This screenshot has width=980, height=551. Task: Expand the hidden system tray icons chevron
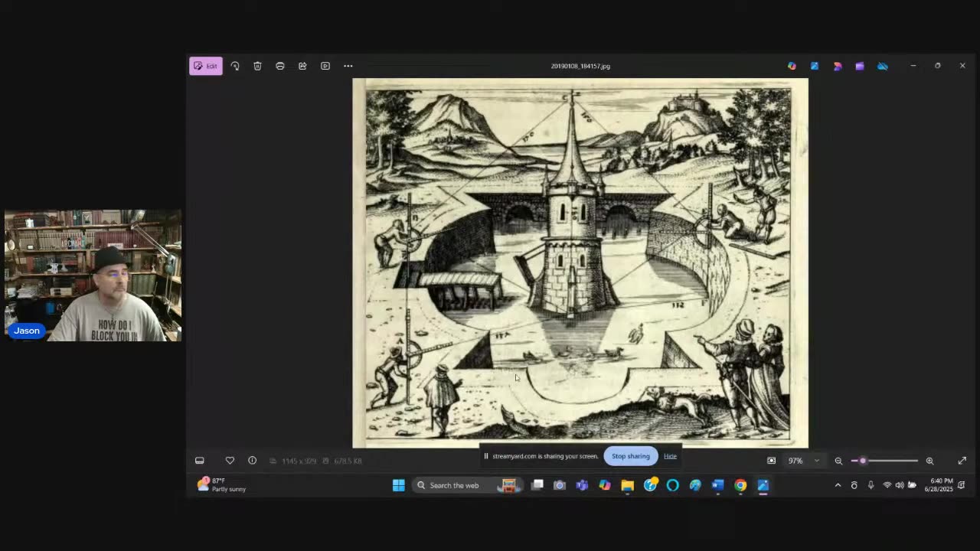click(x=838, y=485)
